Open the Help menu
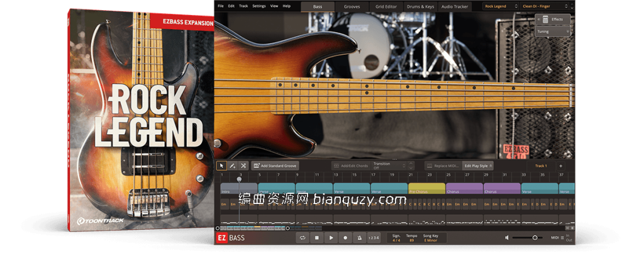Viewport: 644px width, 262px height. click(287, 6)
